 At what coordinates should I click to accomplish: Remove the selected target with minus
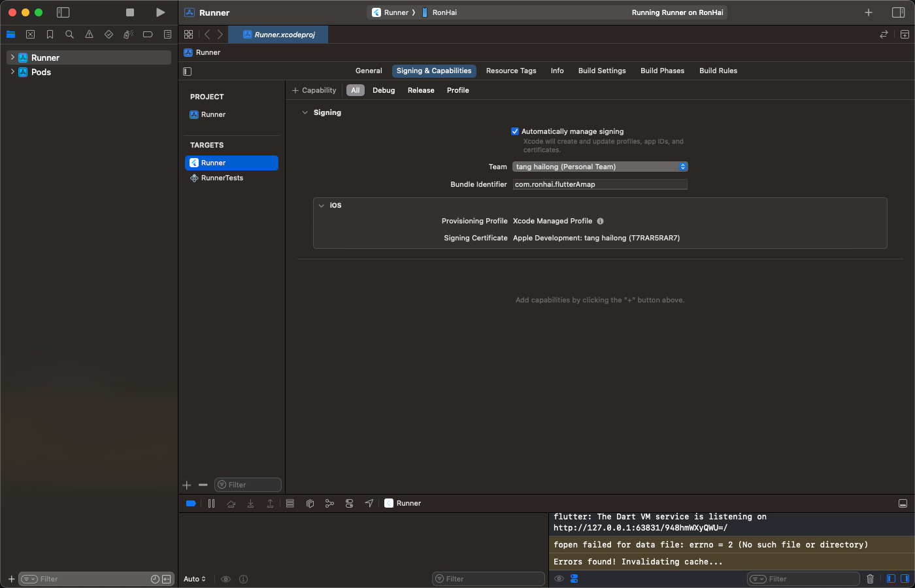tap(203, 485)
